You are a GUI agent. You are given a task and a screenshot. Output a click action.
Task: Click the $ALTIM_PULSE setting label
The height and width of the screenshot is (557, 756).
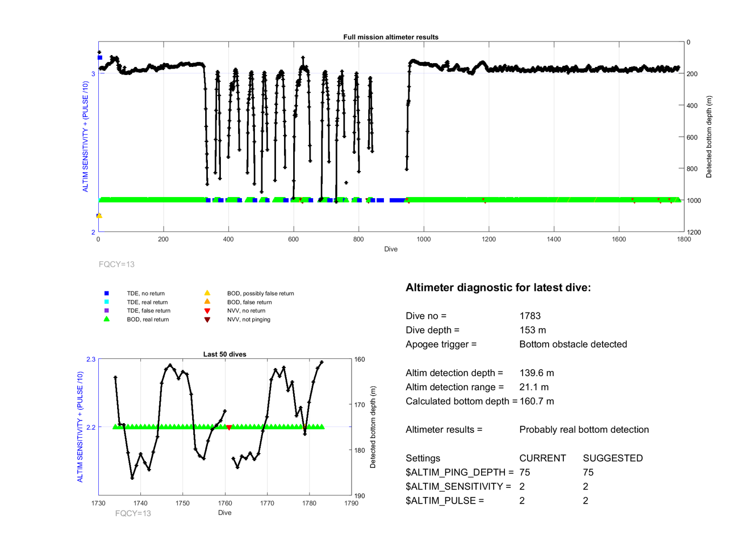pos(445,500)
